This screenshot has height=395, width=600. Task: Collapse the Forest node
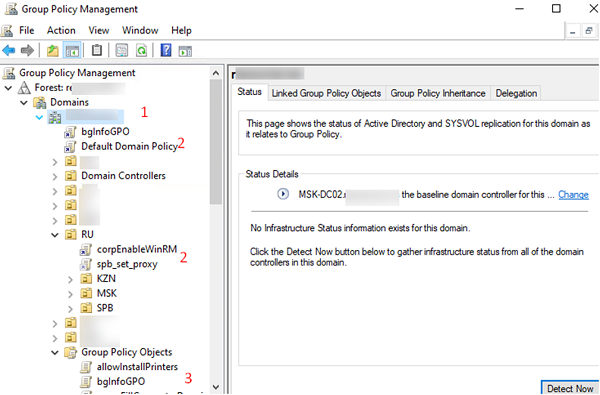8,88
